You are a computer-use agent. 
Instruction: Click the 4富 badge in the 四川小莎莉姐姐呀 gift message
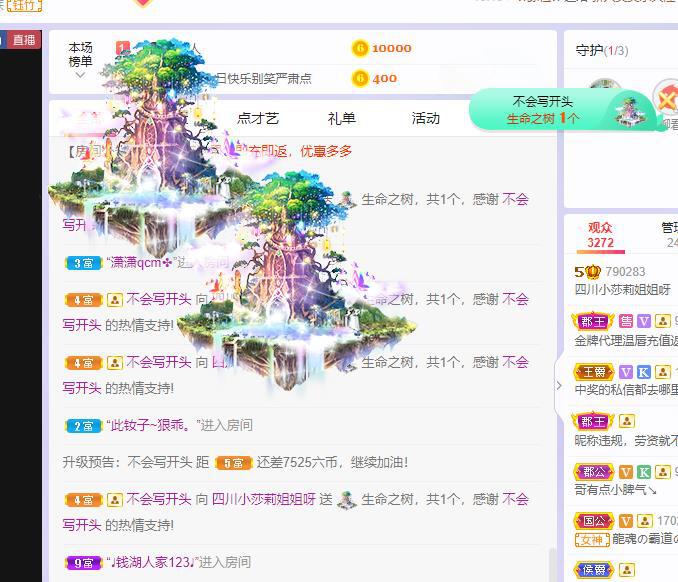click(83, 500)
